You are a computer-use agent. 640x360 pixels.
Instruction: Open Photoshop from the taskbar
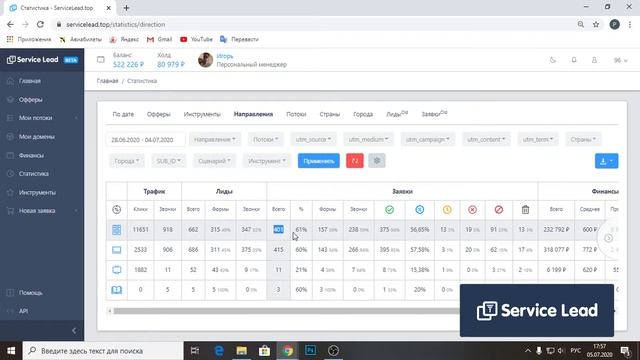[310, 351]
